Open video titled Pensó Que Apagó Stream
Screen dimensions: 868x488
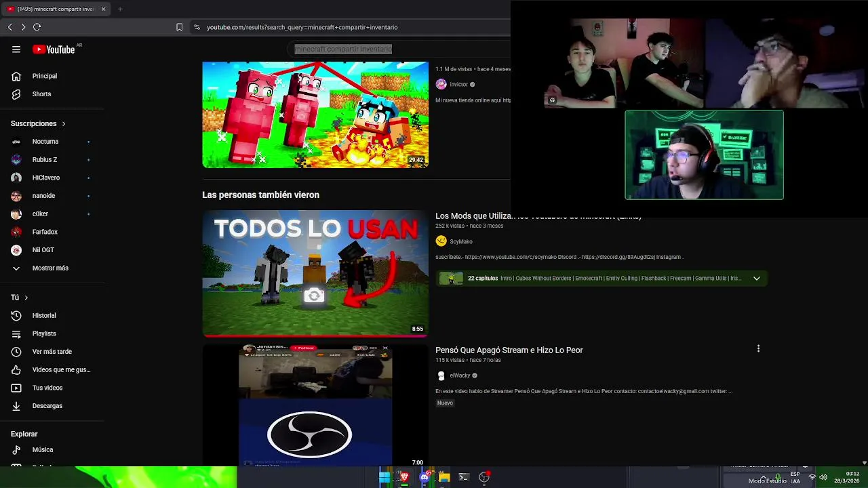pos(509,350)
